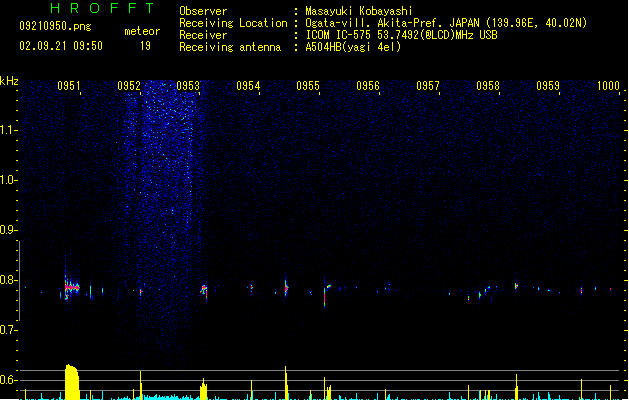
Task: Click the 'Observer' field label
Action: pos(203,11)
